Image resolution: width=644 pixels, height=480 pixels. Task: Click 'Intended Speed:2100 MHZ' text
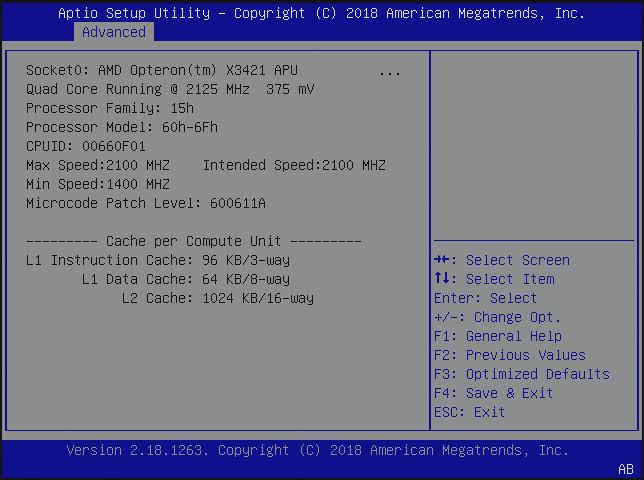294,165
